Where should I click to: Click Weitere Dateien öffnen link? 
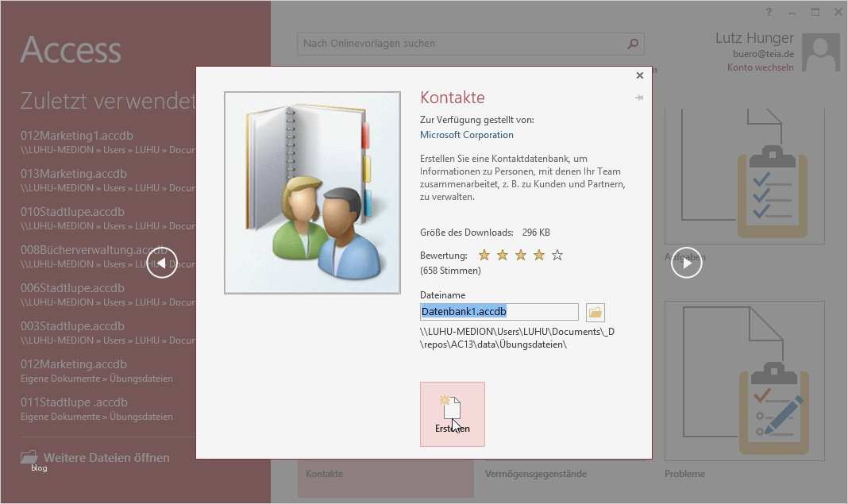pyautogui.click(x=106, y=457)
